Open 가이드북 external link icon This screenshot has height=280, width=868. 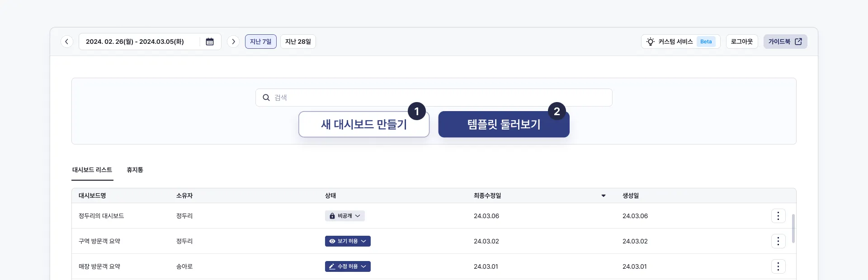coord(798,42)
